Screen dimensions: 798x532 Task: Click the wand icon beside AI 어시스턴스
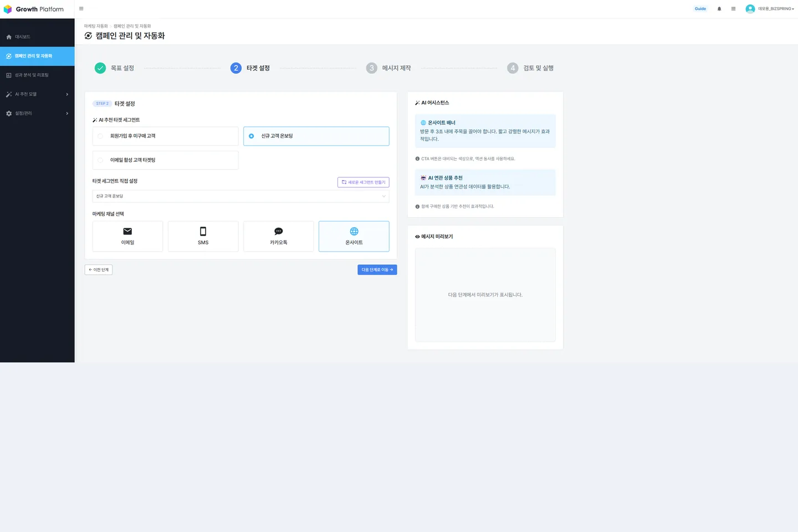pyautogui.click(x=417, y=103)
